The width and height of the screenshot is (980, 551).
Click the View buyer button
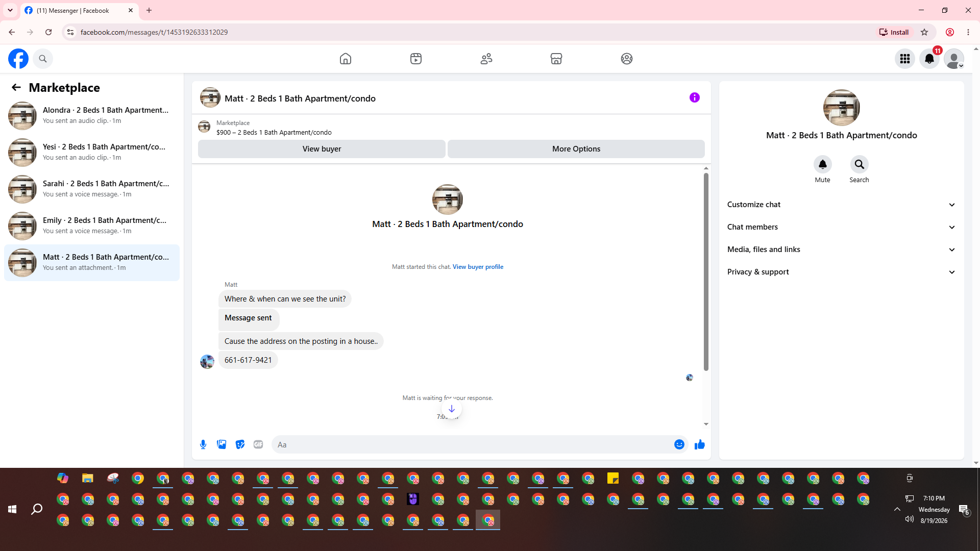[322, 149]
